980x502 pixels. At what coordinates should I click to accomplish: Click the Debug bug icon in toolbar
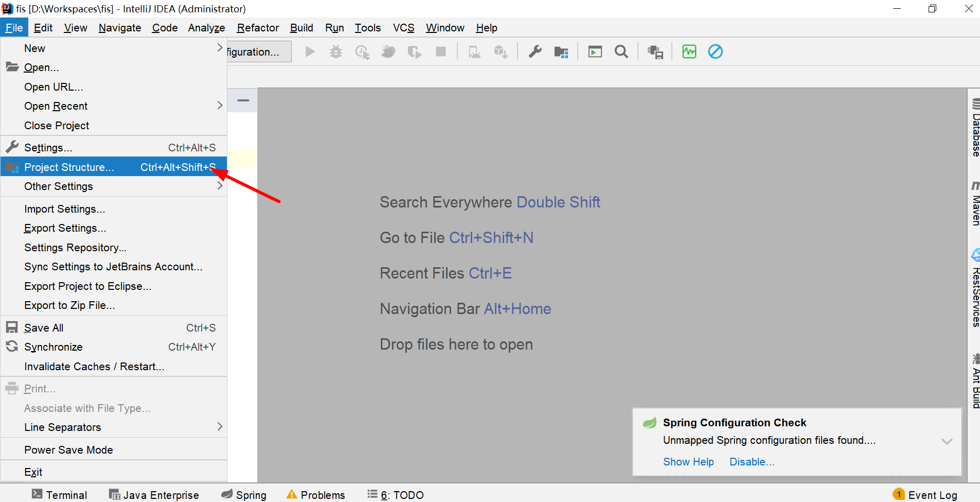point(336,51)
